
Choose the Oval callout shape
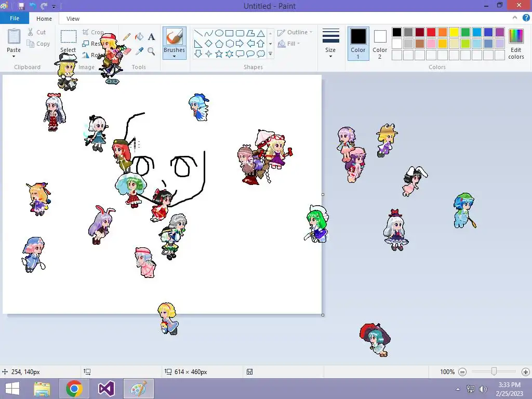point(250,54)
